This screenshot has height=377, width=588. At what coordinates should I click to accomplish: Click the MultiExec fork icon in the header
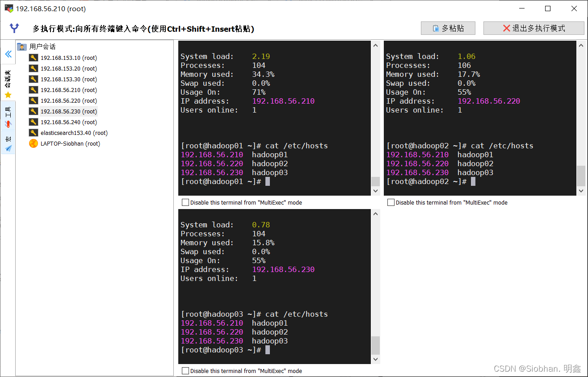pos(14,29)
